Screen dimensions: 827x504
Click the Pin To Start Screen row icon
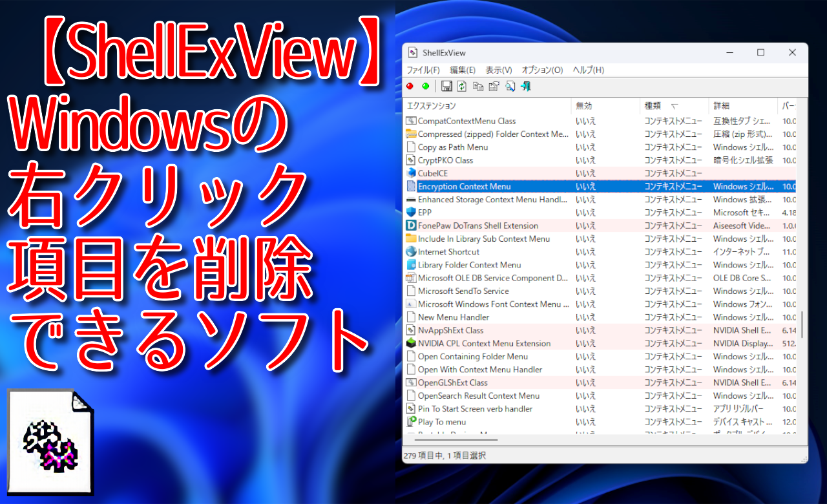coord(411,409)
